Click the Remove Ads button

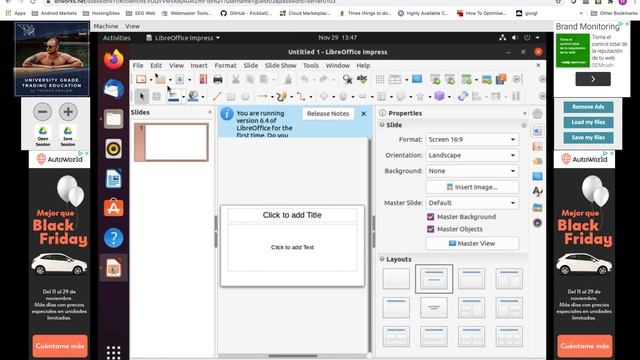pyautogui.click(x=588, y=107)
